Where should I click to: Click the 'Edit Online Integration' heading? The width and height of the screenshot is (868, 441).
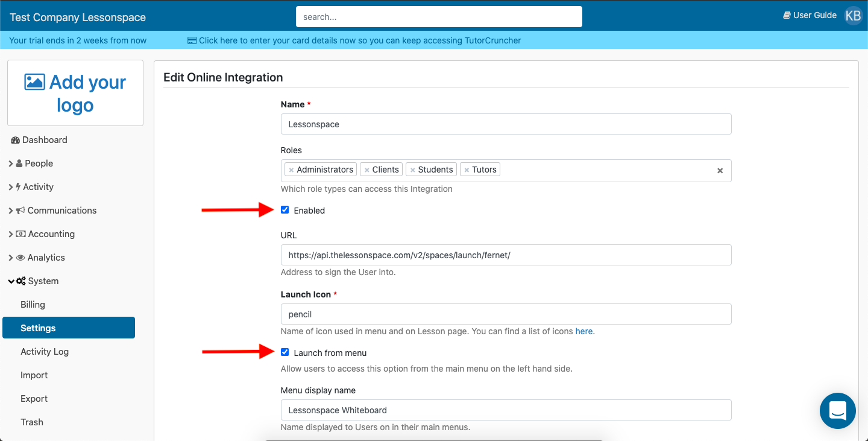(x=223, y=77)
